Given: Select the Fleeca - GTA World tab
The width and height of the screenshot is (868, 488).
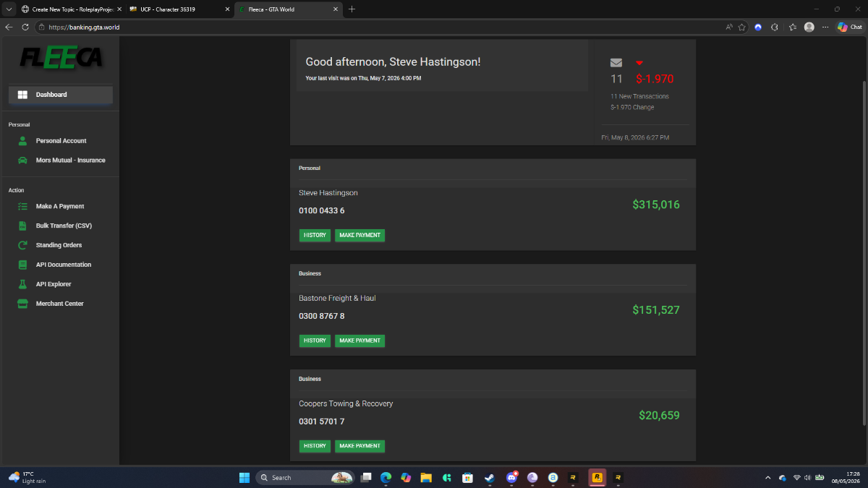Looking at the screenshot, I should pos(288,9).
